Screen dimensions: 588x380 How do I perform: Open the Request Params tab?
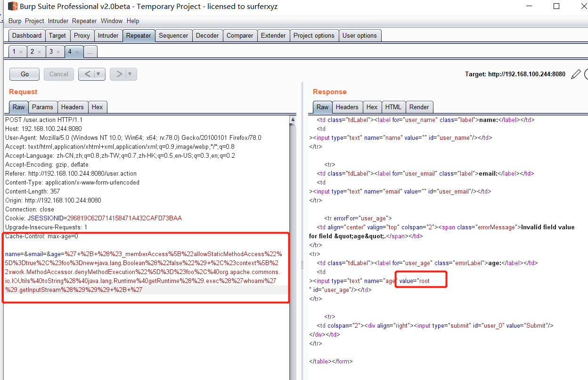pyautogui.click(x=42, y=107)
